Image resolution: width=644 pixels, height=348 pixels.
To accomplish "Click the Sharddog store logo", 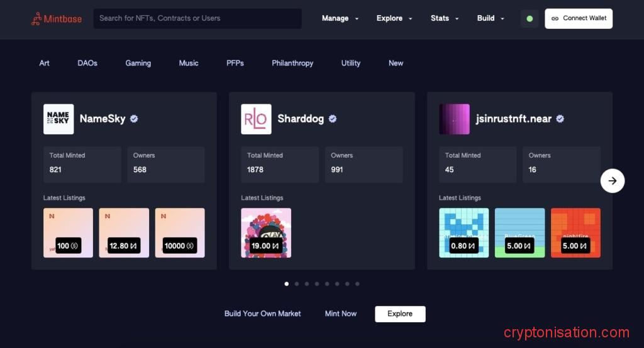I will [256, 119].
